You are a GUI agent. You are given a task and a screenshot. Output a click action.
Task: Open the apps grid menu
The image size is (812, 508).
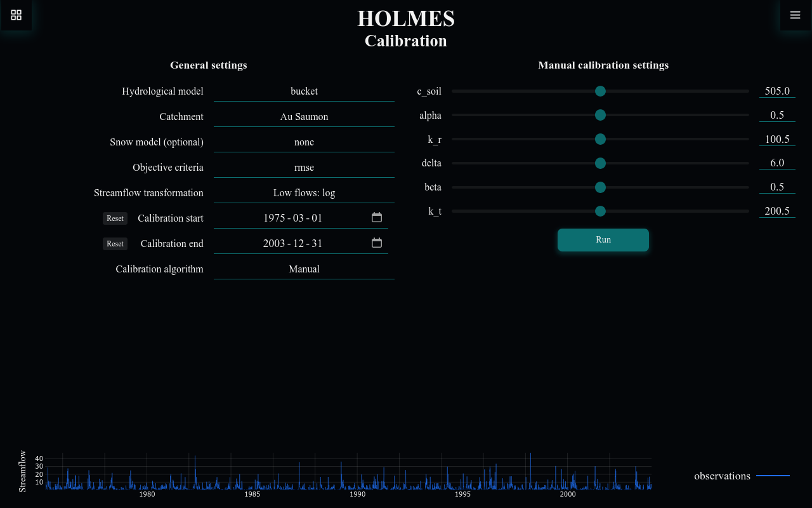click(16, 15)
